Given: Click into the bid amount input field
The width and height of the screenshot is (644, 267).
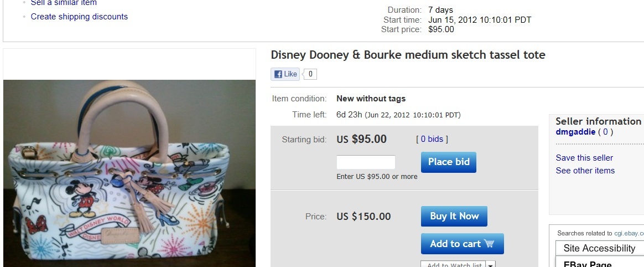Looking at the screenshot, I should pos(366,162).
